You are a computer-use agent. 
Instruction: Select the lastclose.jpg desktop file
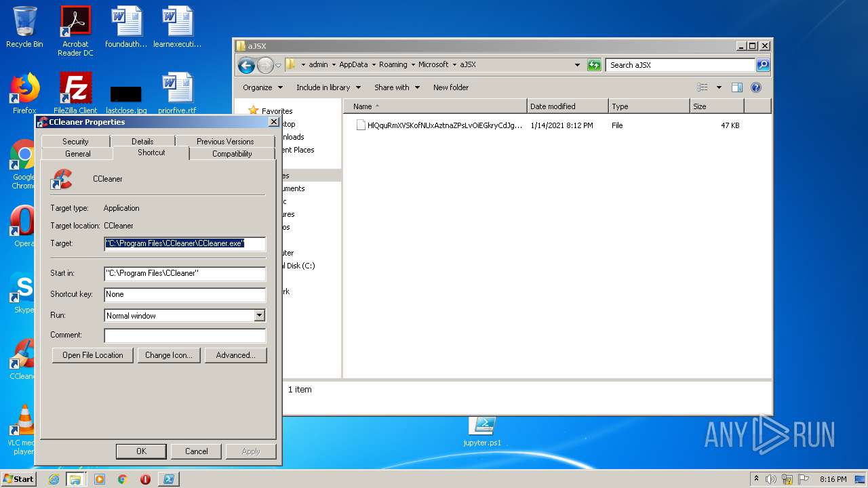[x=126, y=98]
